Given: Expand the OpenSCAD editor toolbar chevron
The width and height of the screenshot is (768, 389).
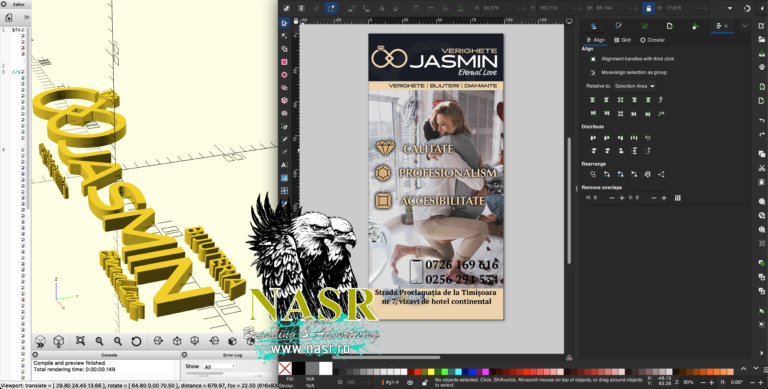Looking at the screenshot, I should (26, 17).
